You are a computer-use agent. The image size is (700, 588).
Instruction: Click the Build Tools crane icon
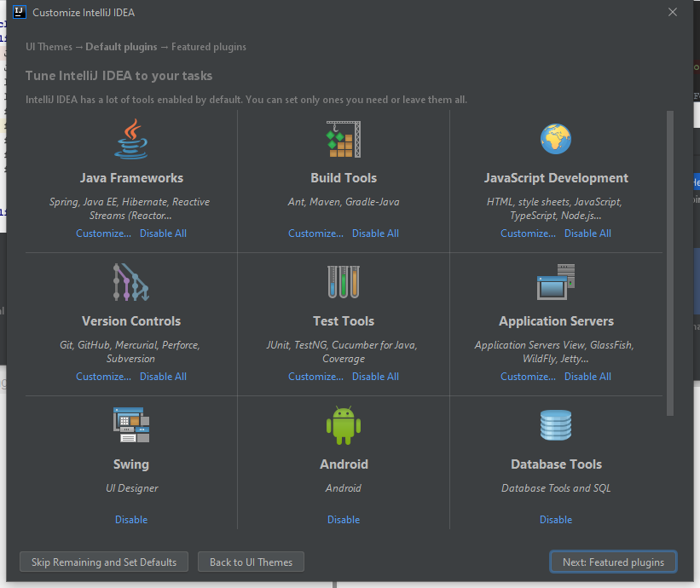tap(344, 139)
